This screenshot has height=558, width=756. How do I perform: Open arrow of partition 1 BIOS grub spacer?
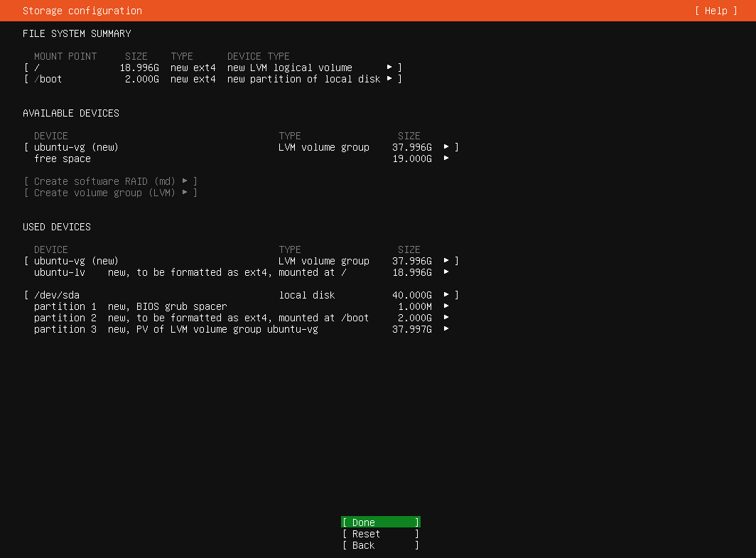446,306
